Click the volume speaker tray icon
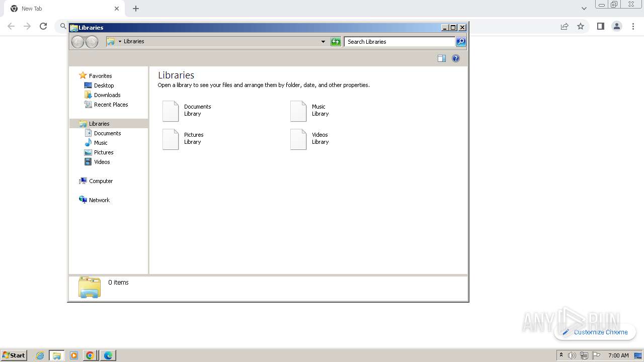Viewport: 644px width, 362px height. (x=572, y=355)
